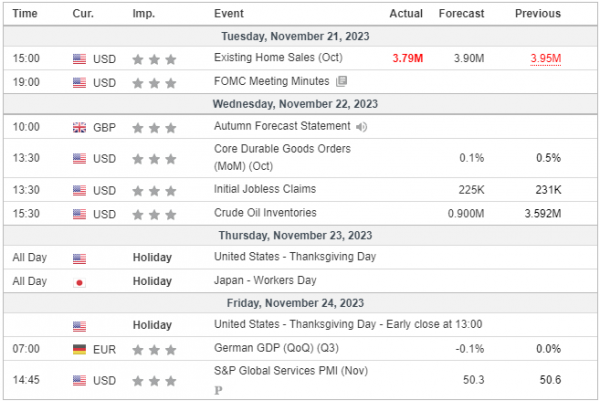Click the UK flag on the GBP row
Screen dimensions: 600x401
click(x=79, y=127)
